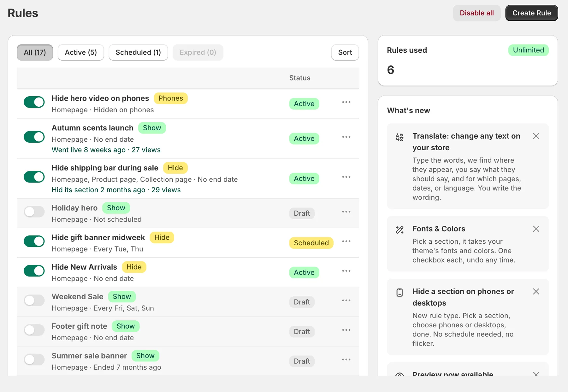This screenshot has height=392, width=568.
Task: Open more actions for Footer gift note
Action: pyautogui.click(x=346, y=330)
